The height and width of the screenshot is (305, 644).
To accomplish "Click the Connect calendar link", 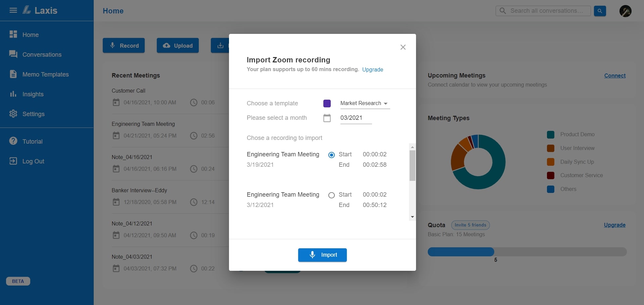I will point(615,75).
